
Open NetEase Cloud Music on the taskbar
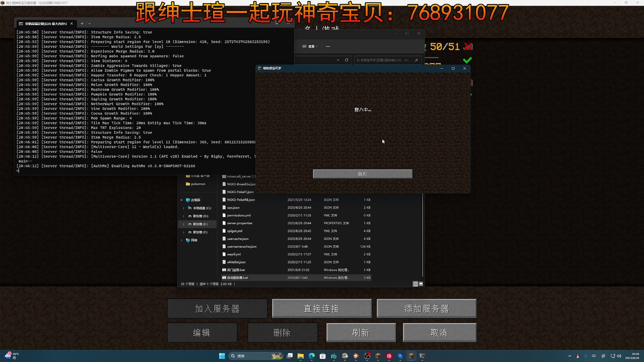(389, 356)
